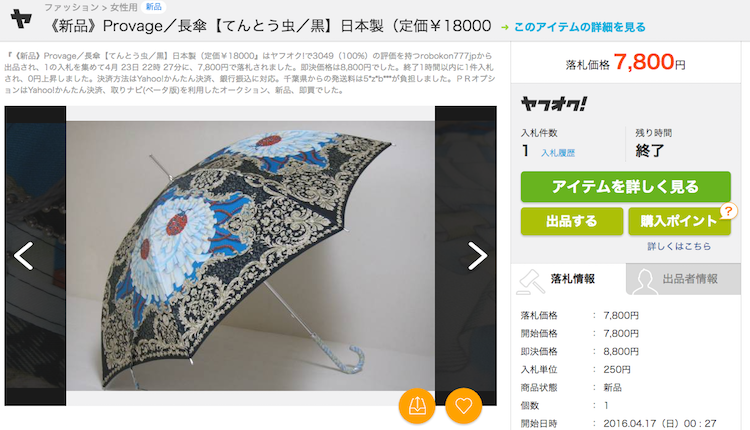Click the 出品する button

tap(572, 221)
